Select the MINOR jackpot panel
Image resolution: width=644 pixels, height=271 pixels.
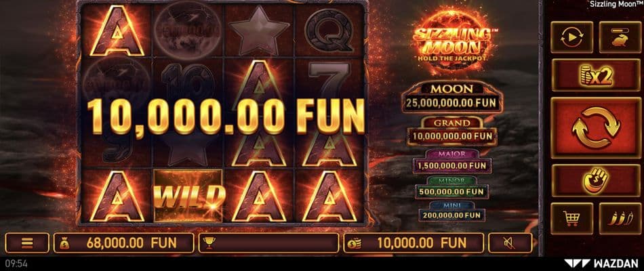pos(451,187)
